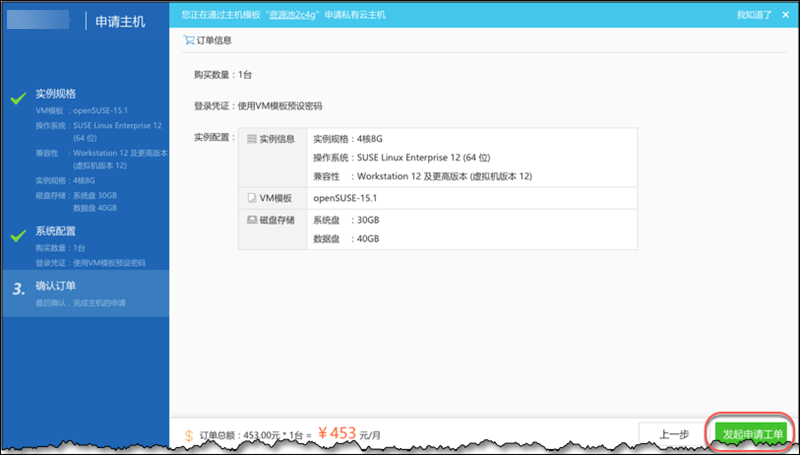
Task: Click the 申请主机 page title
Action: (121, 21)
